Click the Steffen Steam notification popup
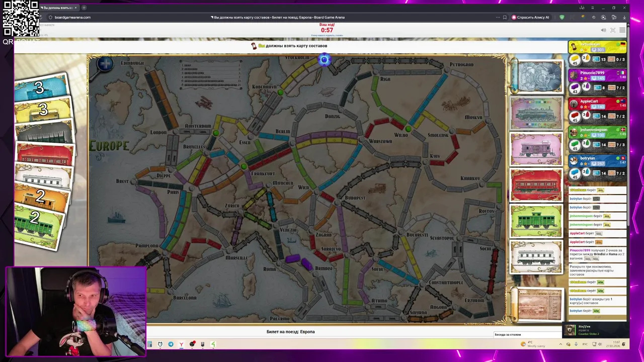 point(596,330)
